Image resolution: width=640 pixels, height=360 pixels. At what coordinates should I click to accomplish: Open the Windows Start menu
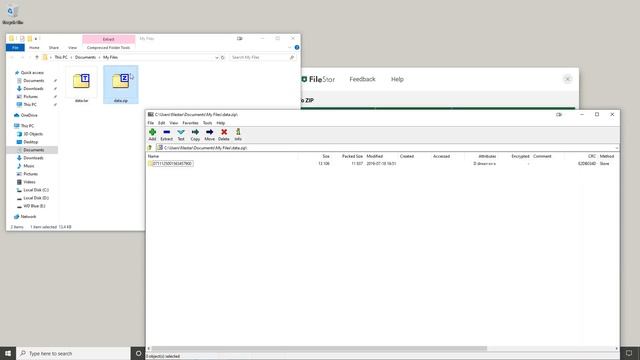(8, 353)
